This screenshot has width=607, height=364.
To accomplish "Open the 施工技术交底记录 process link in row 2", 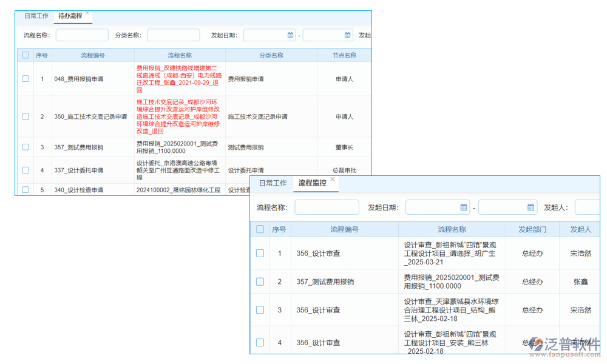I will (x=180, y=116).
